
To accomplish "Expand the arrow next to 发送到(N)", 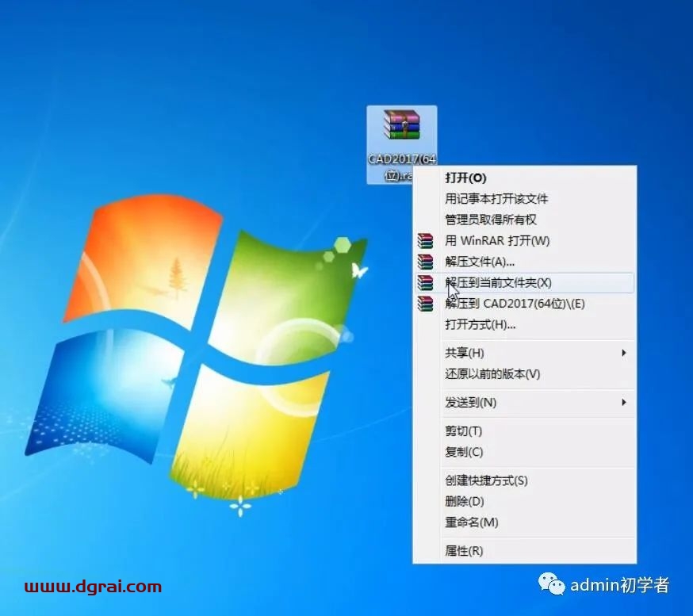I will [623, 402].
